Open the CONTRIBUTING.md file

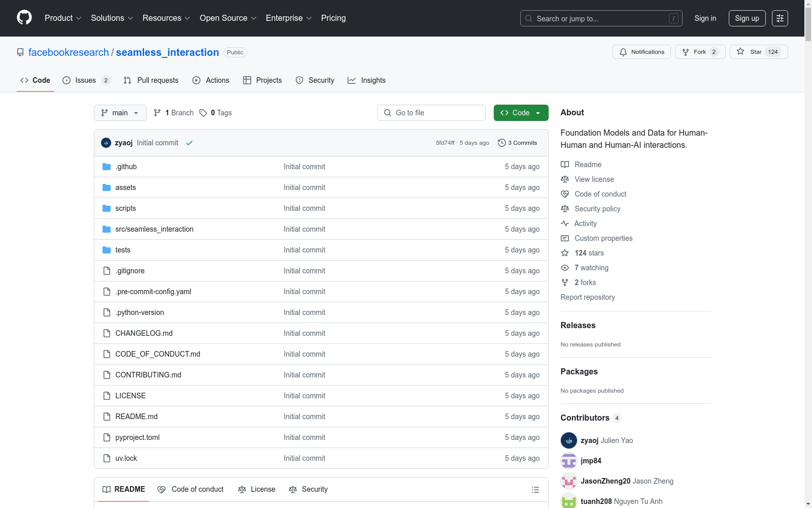[x=148, y=375]
